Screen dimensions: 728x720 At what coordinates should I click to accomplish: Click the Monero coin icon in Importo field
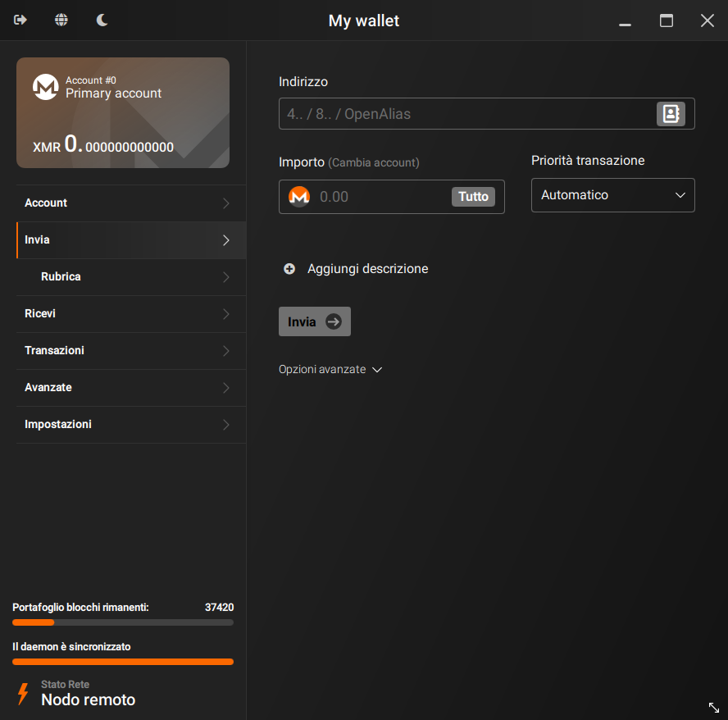[298, 196]
